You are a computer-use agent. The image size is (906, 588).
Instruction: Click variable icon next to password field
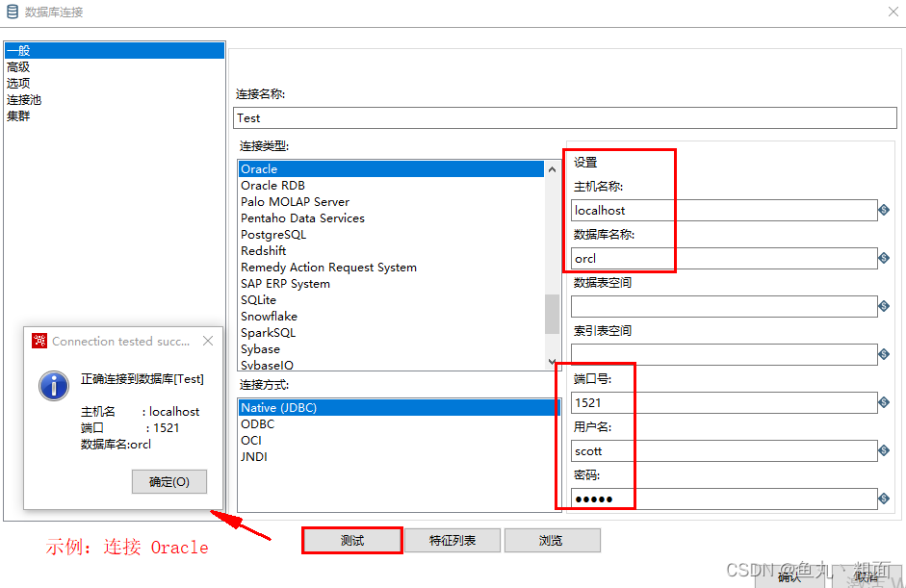click(x=884, y=499)
